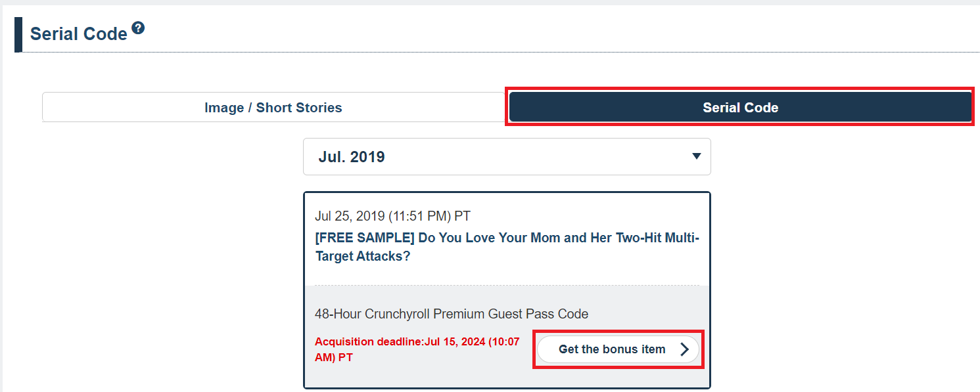Click the red Acquisition deadline notice

(417, 349)
